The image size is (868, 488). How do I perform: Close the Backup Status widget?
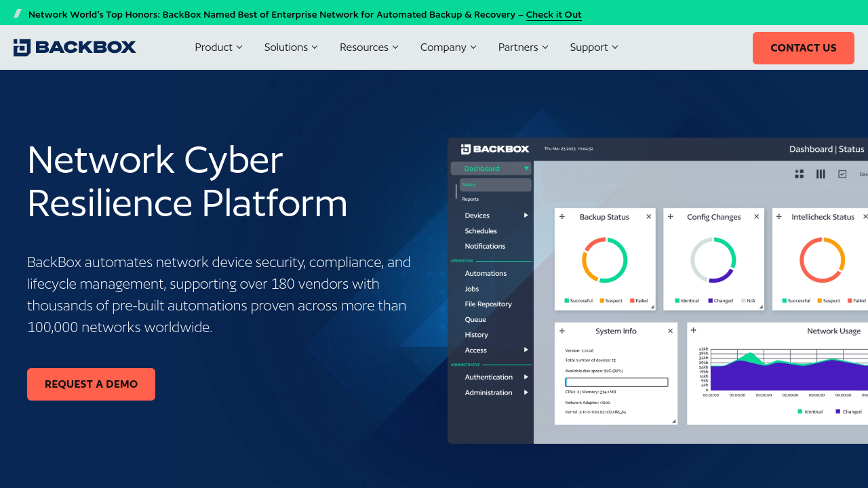tap(648, 217)
